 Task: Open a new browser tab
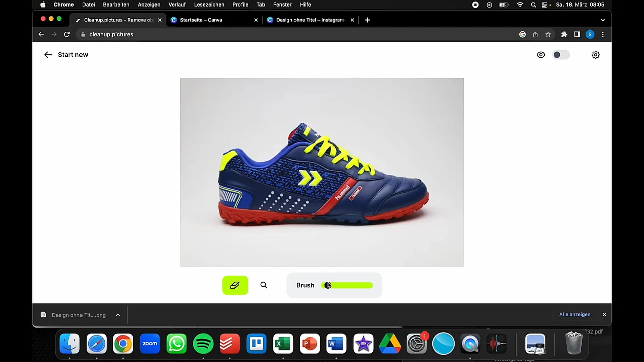pos(367,20)
